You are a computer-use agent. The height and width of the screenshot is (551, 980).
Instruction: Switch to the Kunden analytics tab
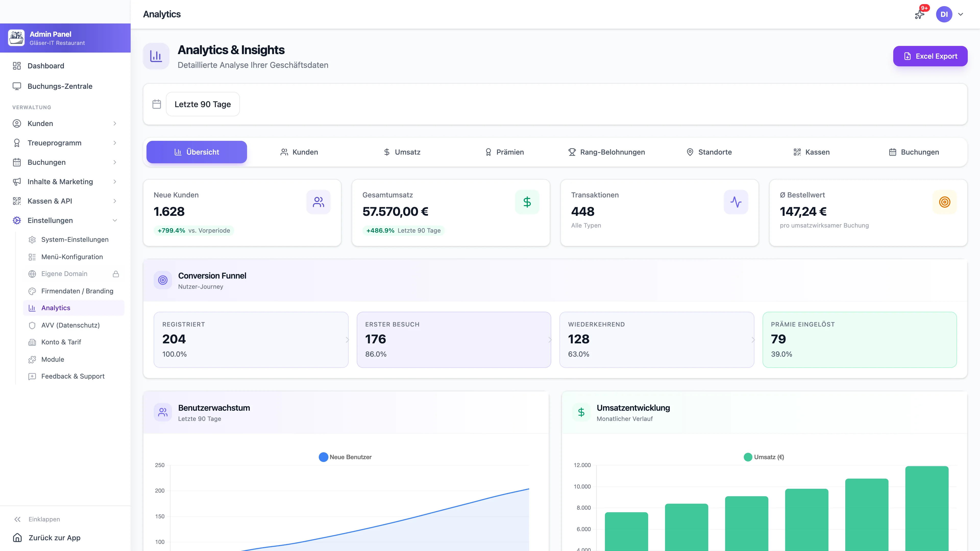(x=299, y=152)
